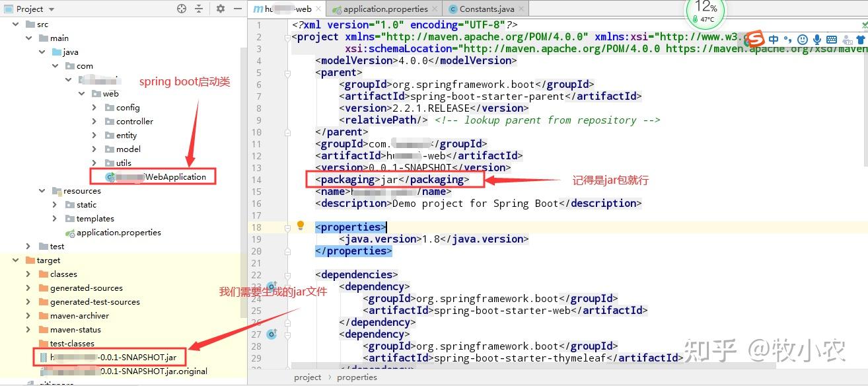Collapse the target folder
Viewport: 868px width, 386px height.
point(15,260)
